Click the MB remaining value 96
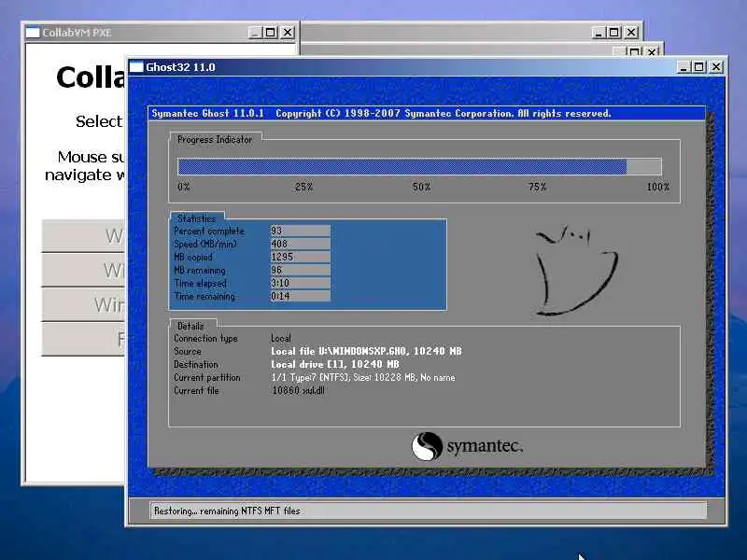The height and width of the screenshot is (560, 747). (x=300, y=270)
